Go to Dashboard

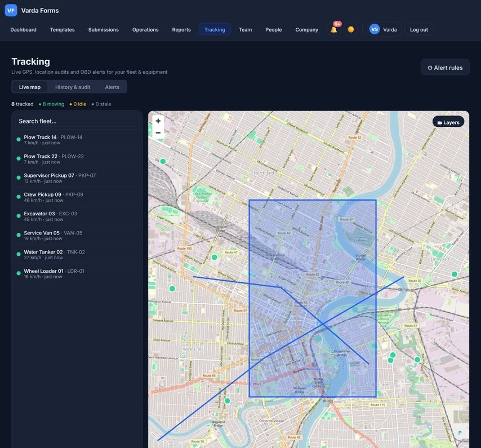point(23,29)
